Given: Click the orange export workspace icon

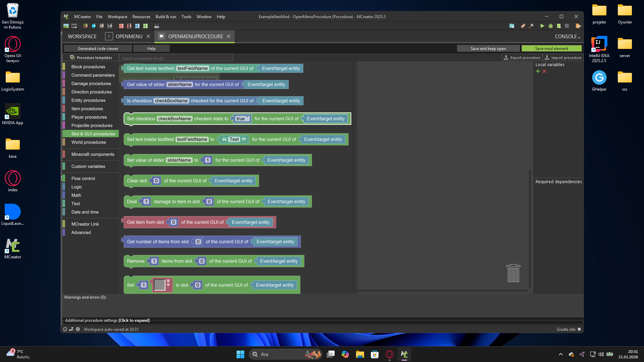Looking at the screenshot, I should click(578, 26).
